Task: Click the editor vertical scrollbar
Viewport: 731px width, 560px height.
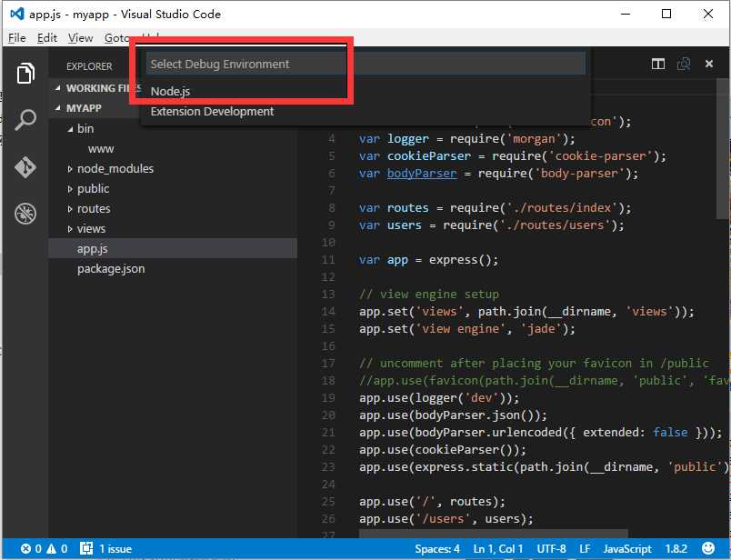Action: (x=723, y=149)
